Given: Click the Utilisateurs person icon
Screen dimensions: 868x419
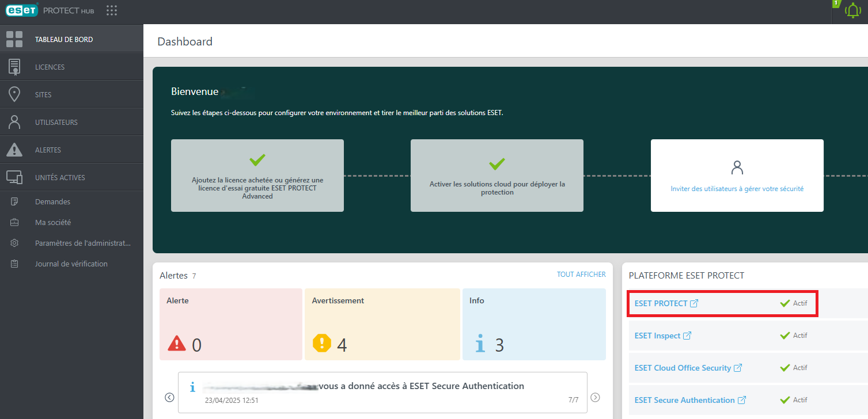Looking at the screenshot, I should coord(14,122).
